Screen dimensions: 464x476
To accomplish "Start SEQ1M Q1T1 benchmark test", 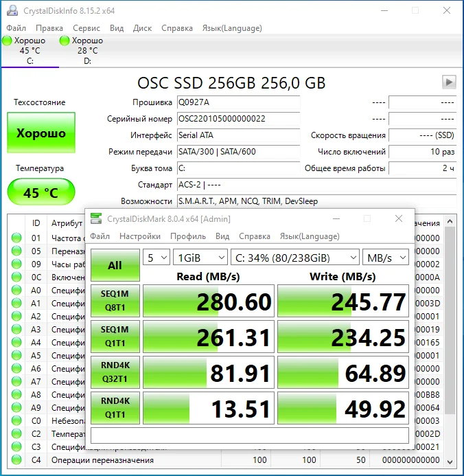I will point(115,337).
